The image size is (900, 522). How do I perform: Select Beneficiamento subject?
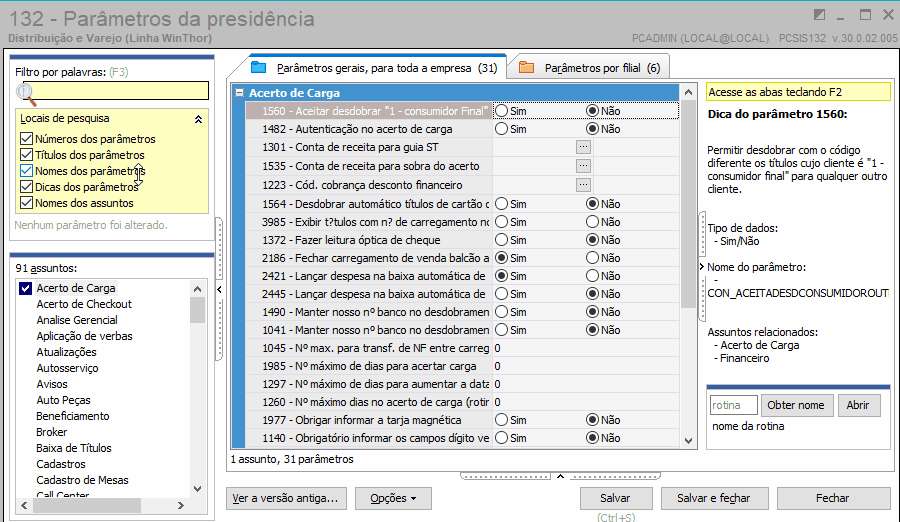pos(72,416)
